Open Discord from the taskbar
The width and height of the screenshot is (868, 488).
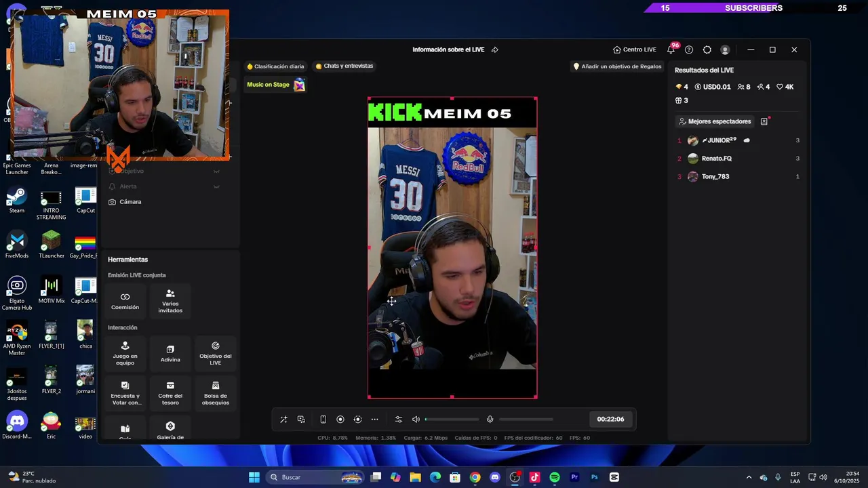(494, 477)
